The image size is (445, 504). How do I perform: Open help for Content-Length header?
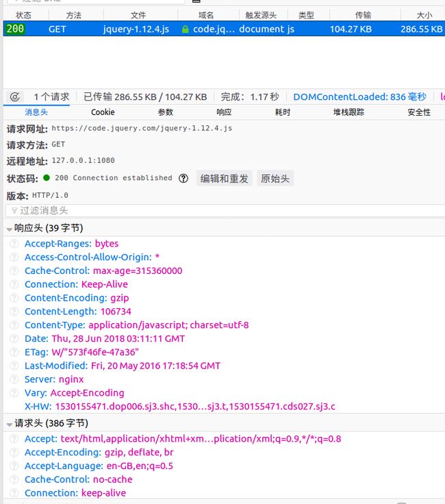[x=14, y=312]
